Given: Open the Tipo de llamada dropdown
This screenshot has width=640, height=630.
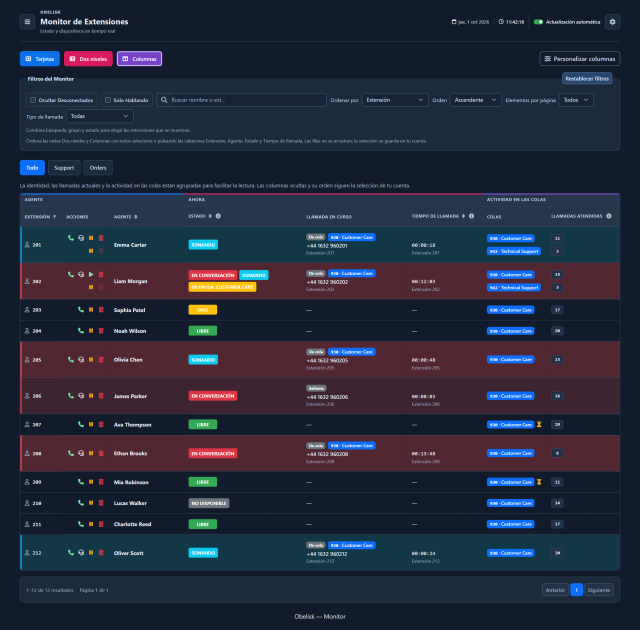Looking at the screenshot, I should point(100,116).
